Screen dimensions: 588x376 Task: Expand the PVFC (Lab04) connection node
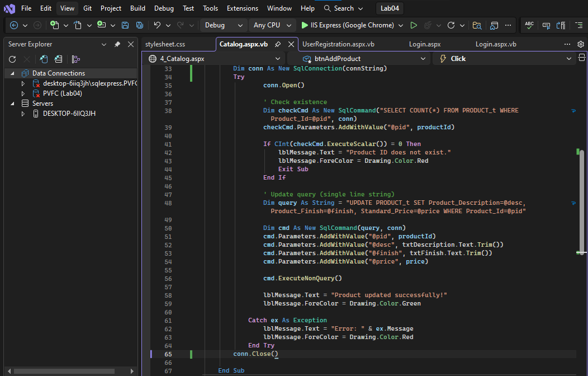point(23,93)
